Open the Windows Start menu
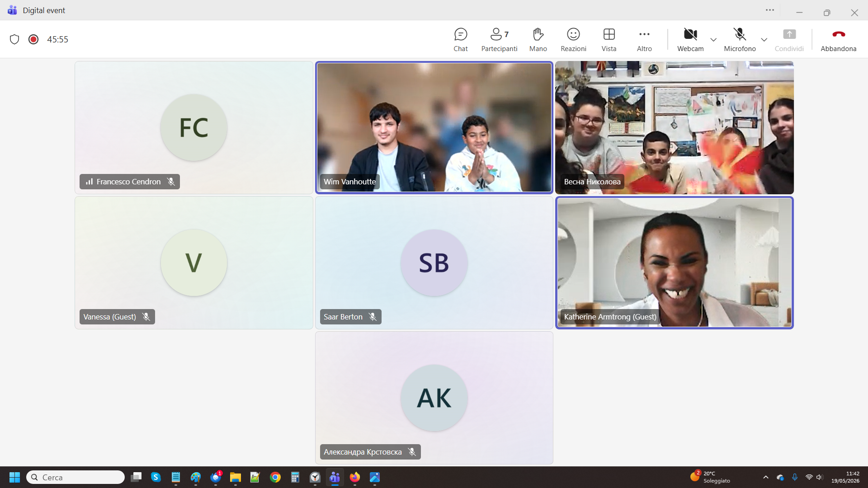Viewport: 868px width, 488px height. (14, 477)
